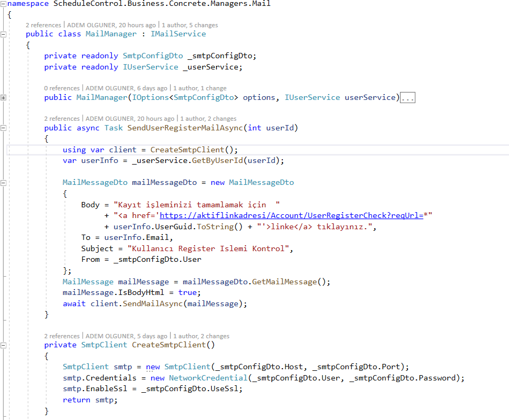The width and height of the screenshot is (509, 420).
Task: Collapse the MailManager class outline
Action: pos(3,34)
